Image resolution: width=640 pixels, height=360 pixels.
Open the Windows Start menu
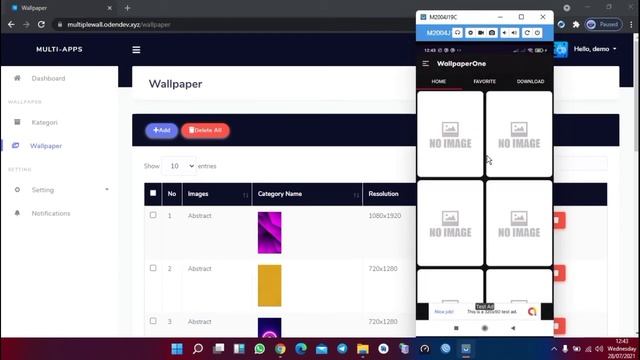177,349
